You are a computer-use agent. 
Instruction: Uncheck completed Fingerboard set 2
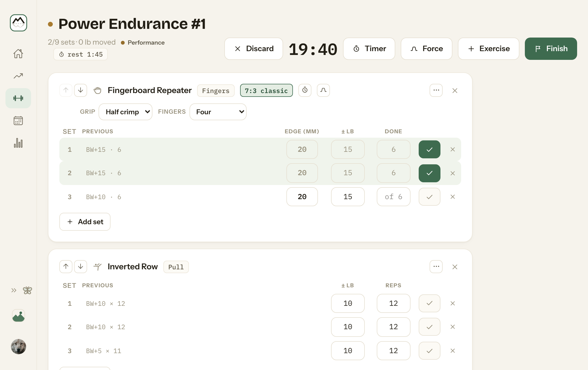point(430,173)
